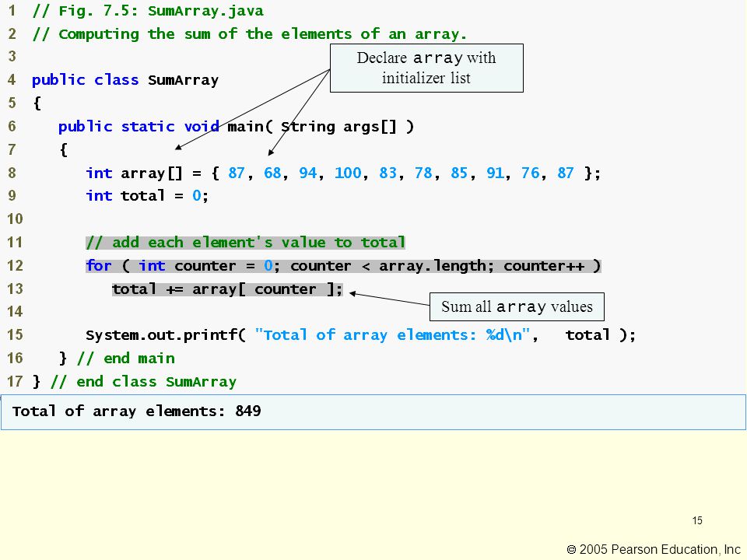This screenshot has width=747, height=560.
Task: Click 'public class SumArray' declaration line
Action: [x=124, y=80]
